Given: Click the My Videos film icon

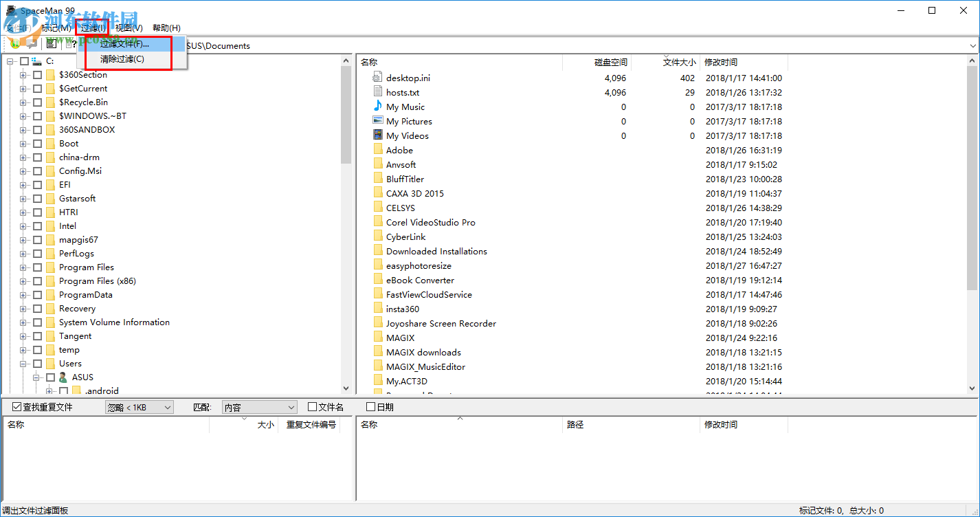Looking at the screenshot, I should click(x=377, y=135).
